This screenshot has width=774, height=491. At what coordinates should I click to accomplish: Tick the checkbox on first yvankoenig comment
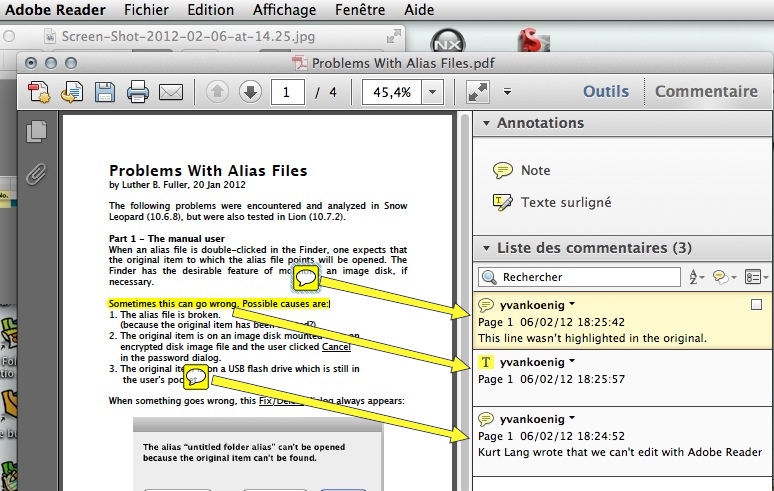(x=756, y=304)
